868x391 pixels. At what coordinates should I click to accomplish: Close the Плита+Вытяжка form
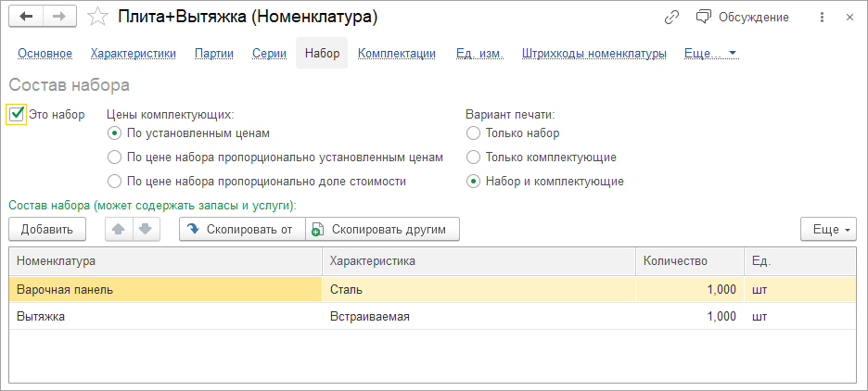pyautogui.click(x=849, y=18)
